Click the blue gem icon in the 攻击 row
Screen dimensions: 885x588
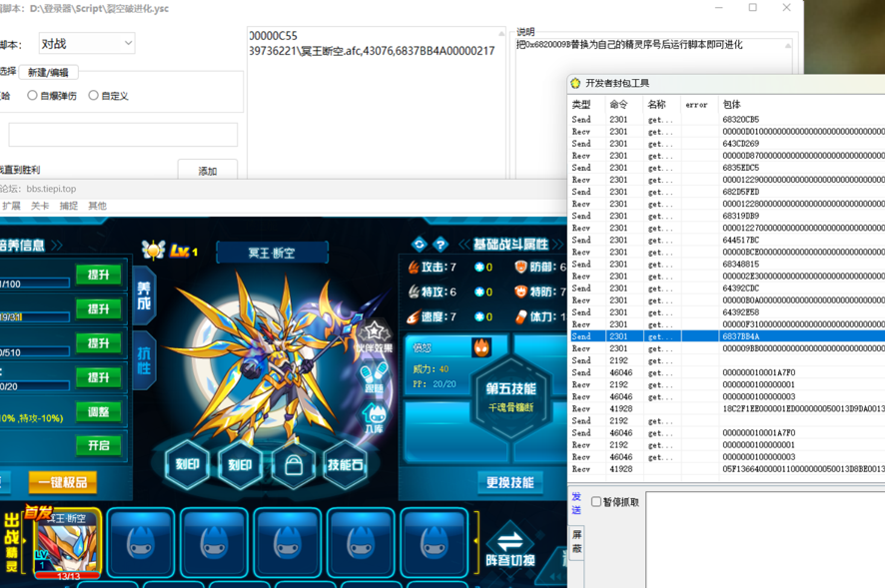(x=479, y=267)
